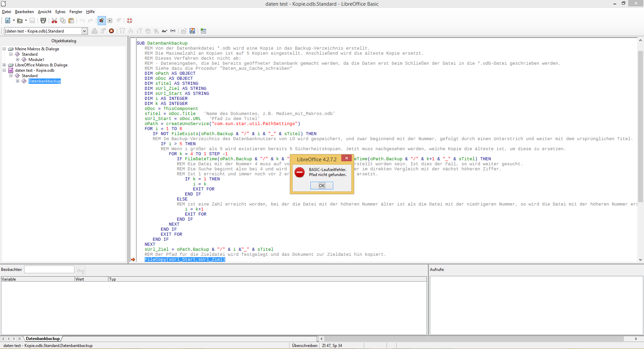This screenshot has height=349, width=644.
Task: Click the New document icon
Action: (x=8, y=20)
